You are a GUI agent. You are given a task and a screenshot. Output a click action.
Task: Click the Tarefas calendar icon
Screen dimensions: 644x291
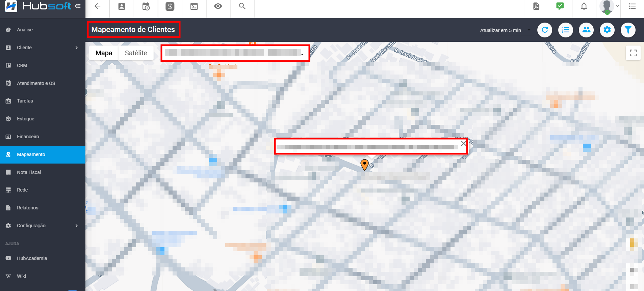pyautogui.click(x=8, y=101)
